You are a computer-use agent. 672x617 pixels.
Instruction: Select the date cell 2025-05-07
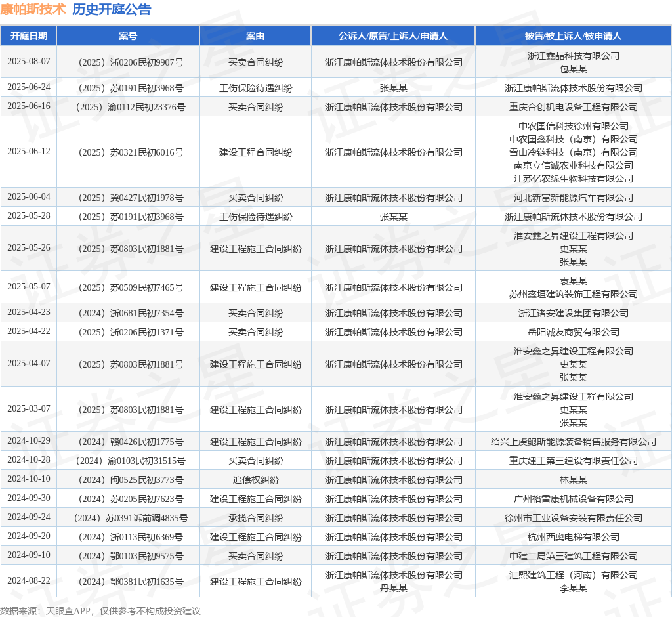(29, 286)
